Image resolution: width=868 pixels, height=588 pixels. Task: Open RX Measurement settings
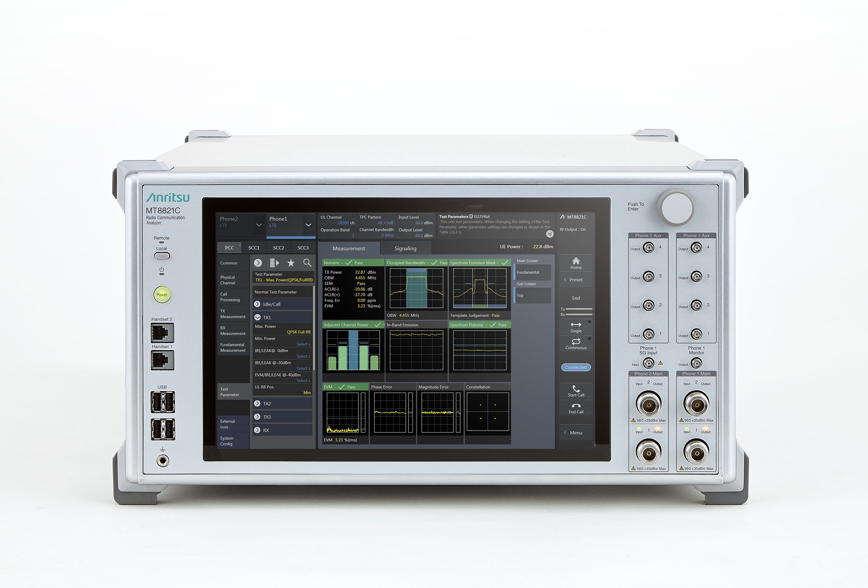pyautogui.click(x=233, y=330)
